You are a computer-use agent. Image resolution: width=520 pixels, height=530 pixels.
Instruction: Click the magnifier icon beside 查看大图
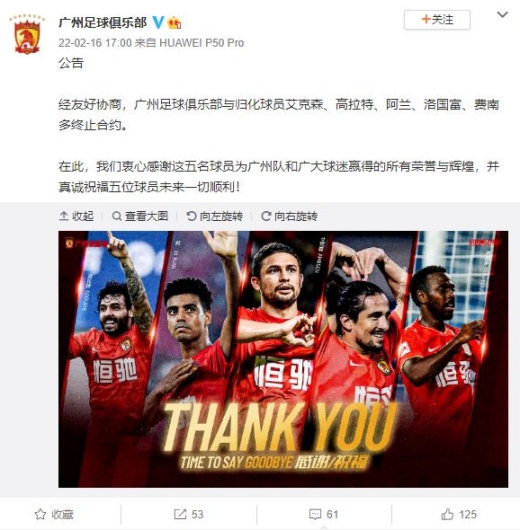coord(117,216)
